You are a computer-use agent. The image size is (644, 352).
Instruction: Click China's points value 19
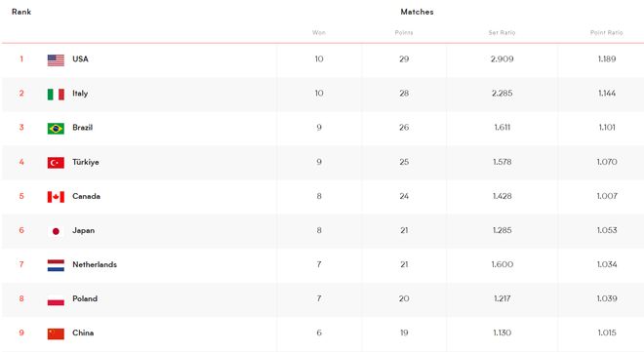(x=404, y=332)
